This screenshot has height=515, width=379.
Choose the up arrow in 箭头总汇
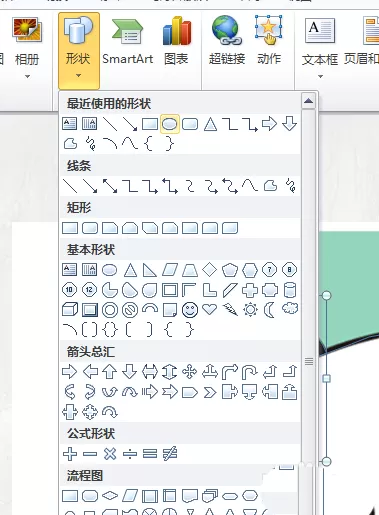110,372
